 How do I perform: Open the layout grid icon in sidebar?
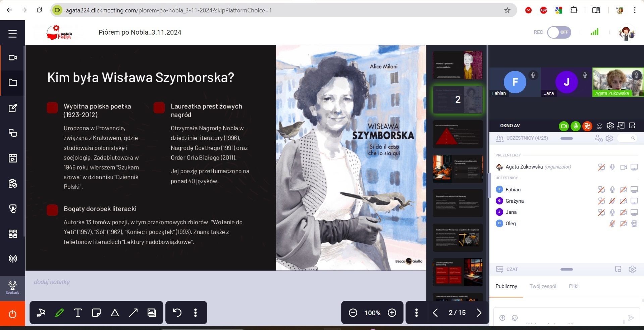click(x=13, y=234)
